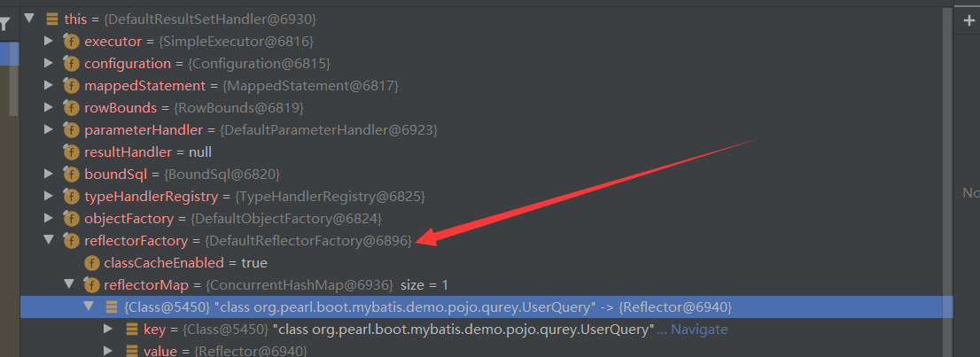Click the field icon beside parameterHandler
980x357 pixels.
click(x=71, y=131)
